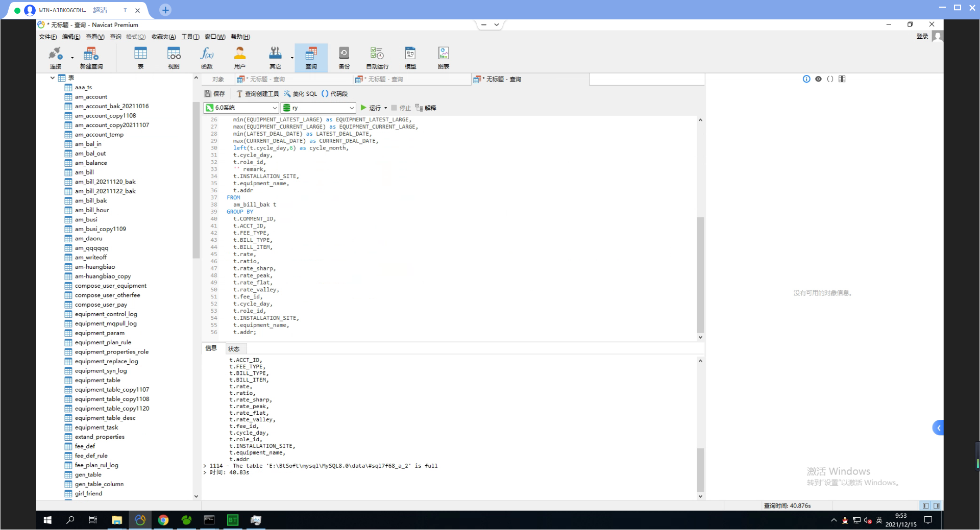Open Windows Start menu
Screen dimensions: 980x530
(47, 520)
